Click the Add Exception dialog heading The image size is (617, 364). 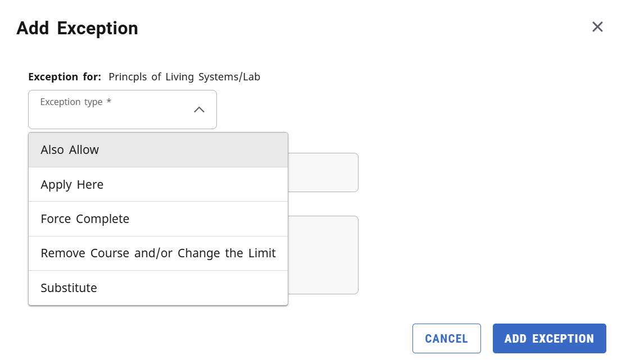click(x=77, y=28)
